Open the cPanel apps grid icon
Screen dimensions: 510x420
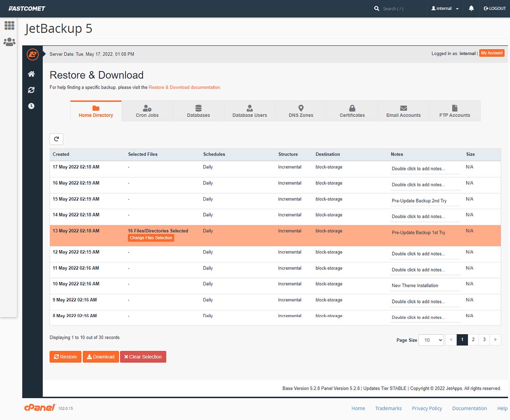point(9,26)
